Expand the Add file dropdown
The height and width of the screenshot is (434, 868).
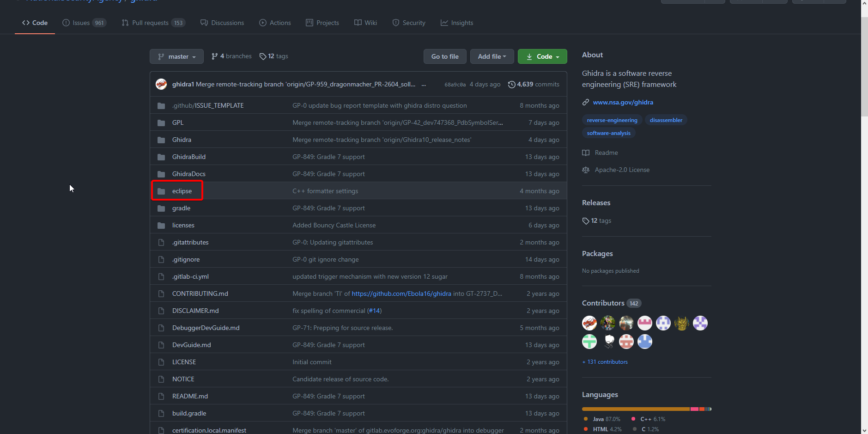tap(492, 56)
